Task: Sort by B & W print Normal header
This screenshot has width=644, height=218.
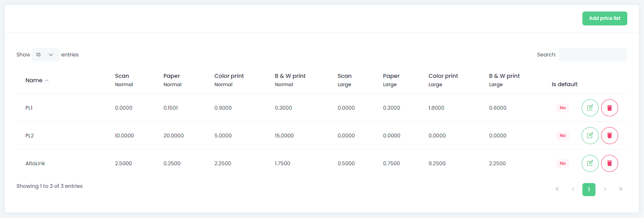Action: pos(290,80)
